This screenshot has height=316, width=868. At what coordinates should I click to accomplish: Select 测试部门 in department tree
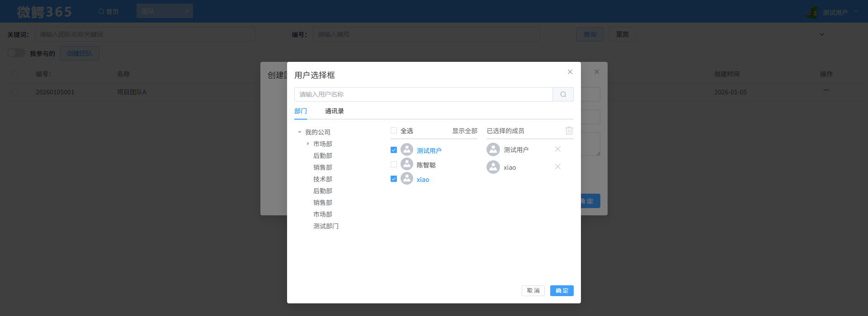[326, 226]
